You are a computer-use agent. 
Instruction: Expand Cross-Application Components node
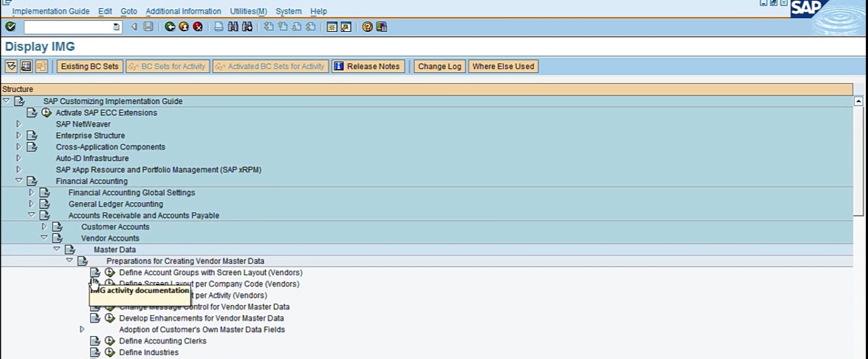tap(18, 147)
